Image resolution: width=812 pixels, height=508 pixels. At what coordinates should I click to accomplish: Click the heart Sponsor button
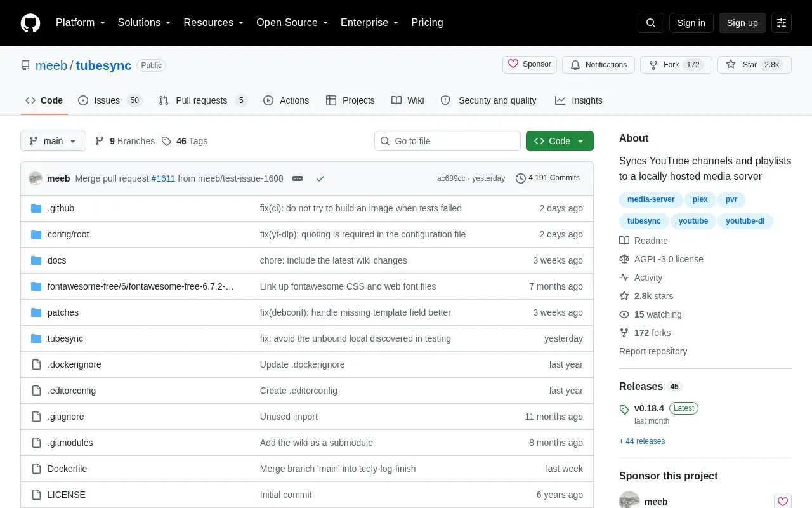(x=530, y=65)
